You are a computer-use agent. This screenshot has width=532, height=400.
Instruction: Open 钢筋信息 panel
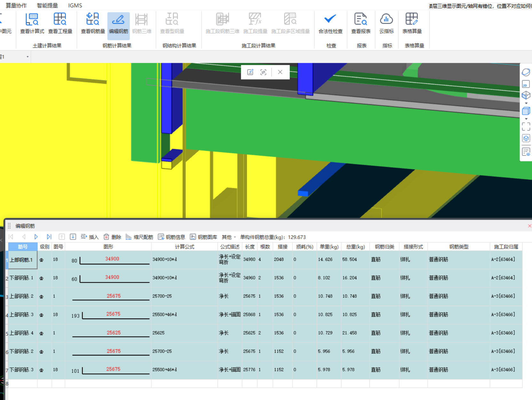coord(171,237)
